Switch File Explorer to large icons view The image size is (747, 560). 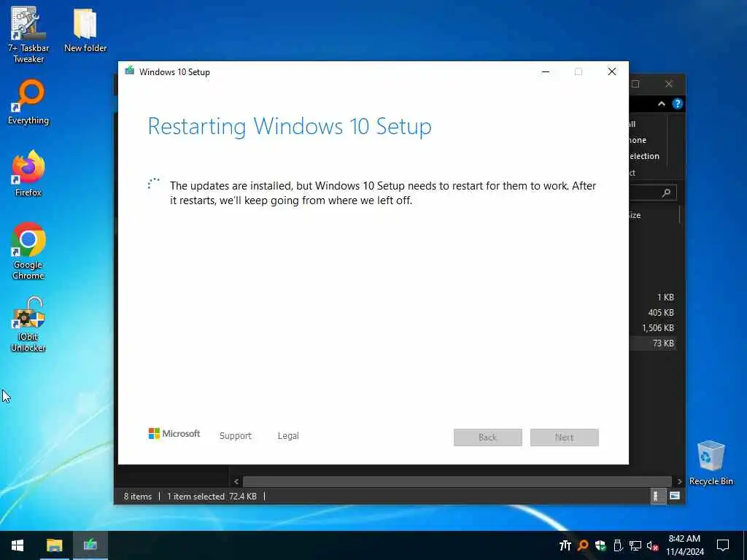[x=675, y=496]
